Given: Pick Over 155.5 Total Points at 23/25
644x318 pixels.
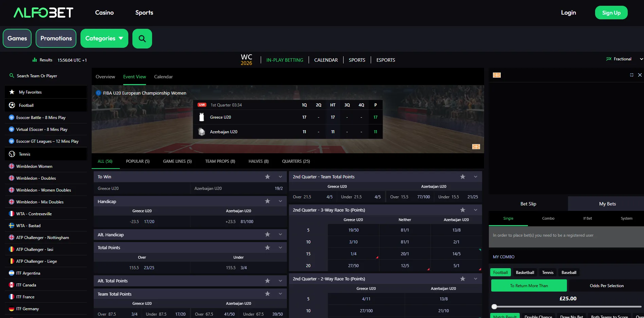Looking at the screenshot, I should click(x=142, y=268).
